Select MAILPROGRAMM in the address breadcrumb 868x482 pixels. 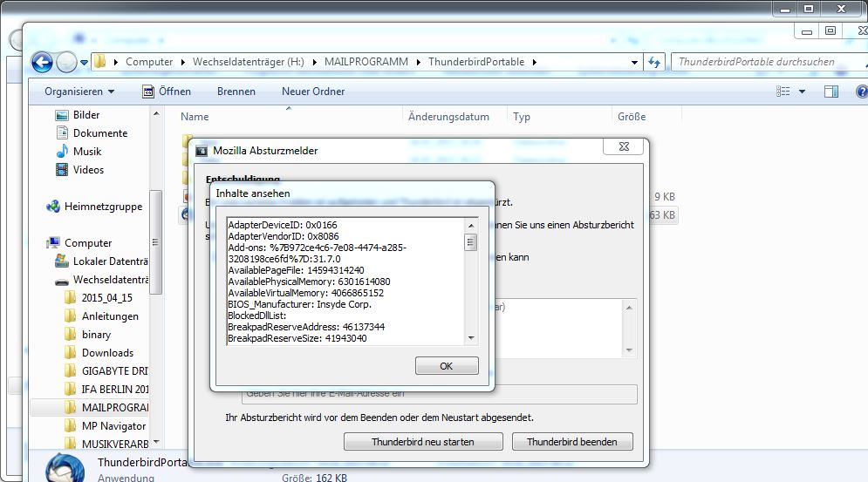point(366,62)
